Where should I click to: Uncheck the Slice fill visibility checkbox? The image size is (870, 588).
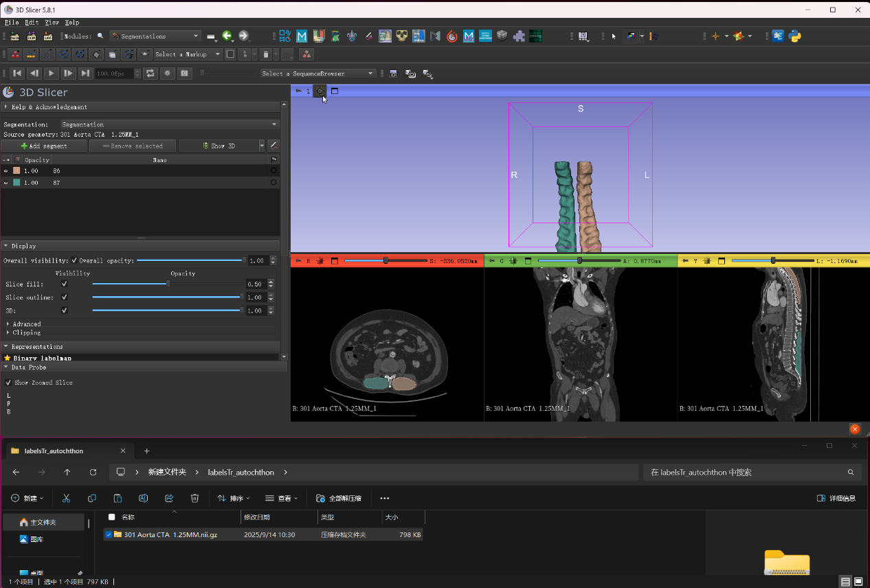[x=65, y=284]
